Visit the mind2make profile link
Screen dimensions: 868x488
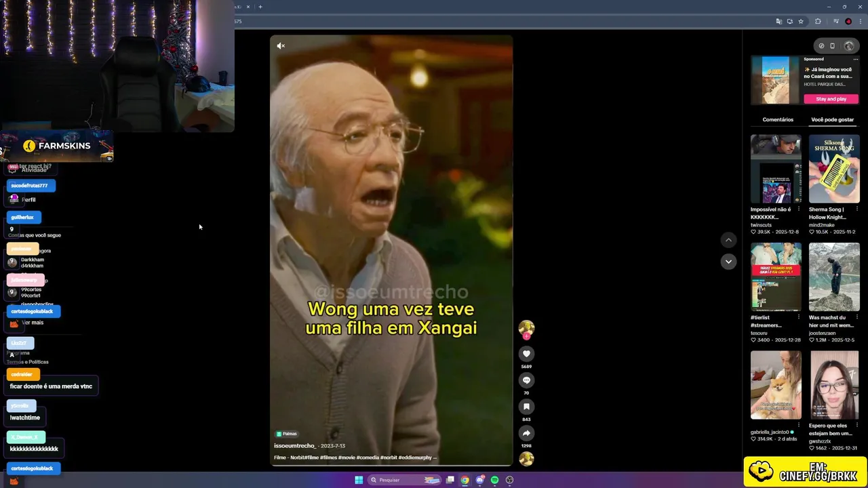[822, 225]
